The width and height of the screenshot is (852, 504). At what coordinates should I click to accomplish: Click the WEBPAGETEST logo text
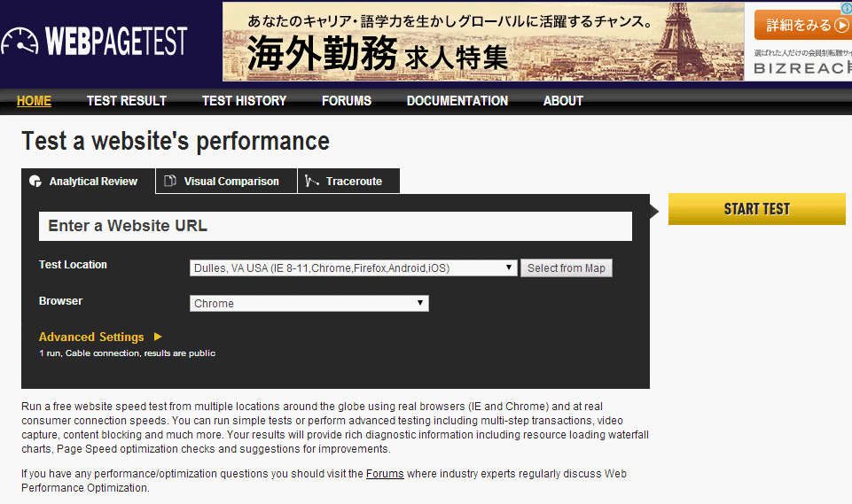tap(116, 42)
